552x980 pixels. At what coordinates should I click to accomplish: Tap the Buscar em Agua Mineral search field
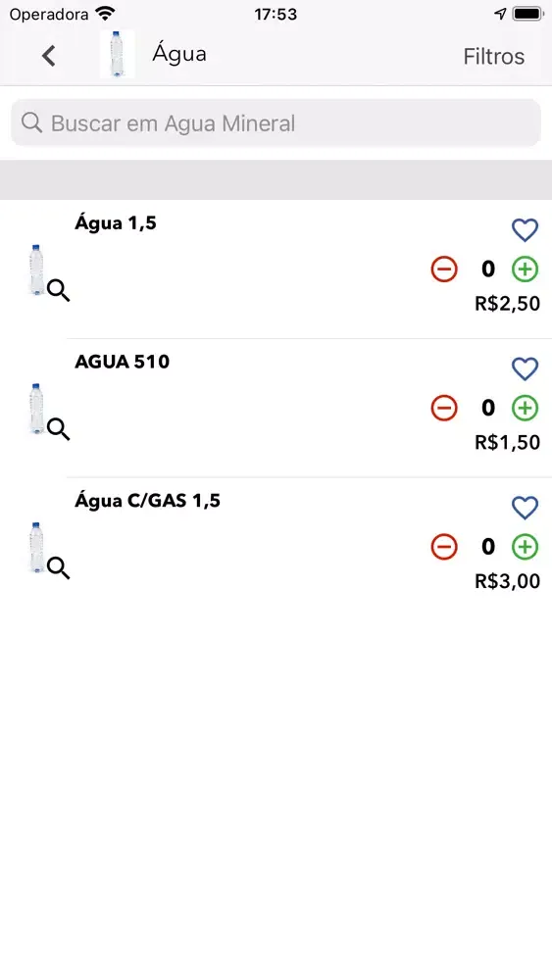[x=276, y=123]
